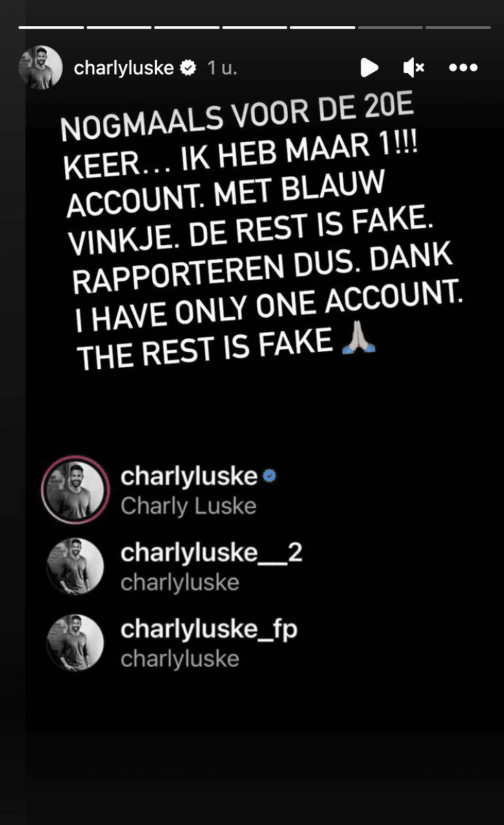Unmute the story audio

414,67
